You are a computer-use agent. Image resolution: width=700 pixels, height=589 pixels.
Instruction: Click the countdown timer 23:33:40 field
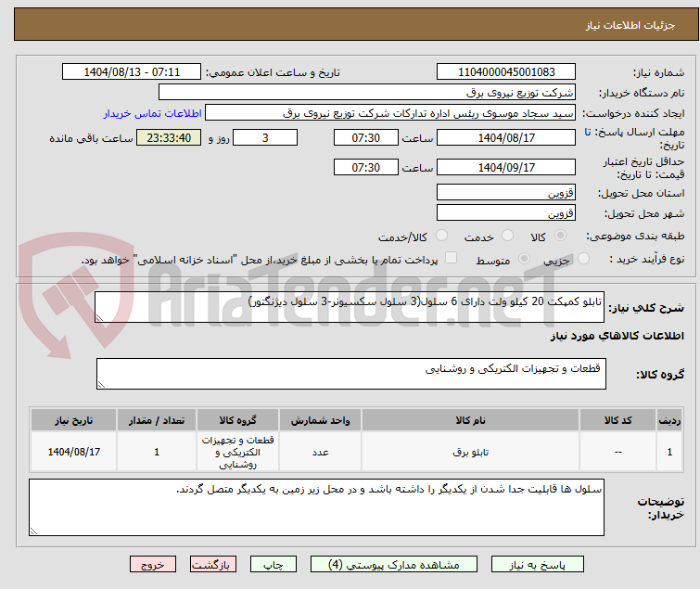click(x=169, y=137)
